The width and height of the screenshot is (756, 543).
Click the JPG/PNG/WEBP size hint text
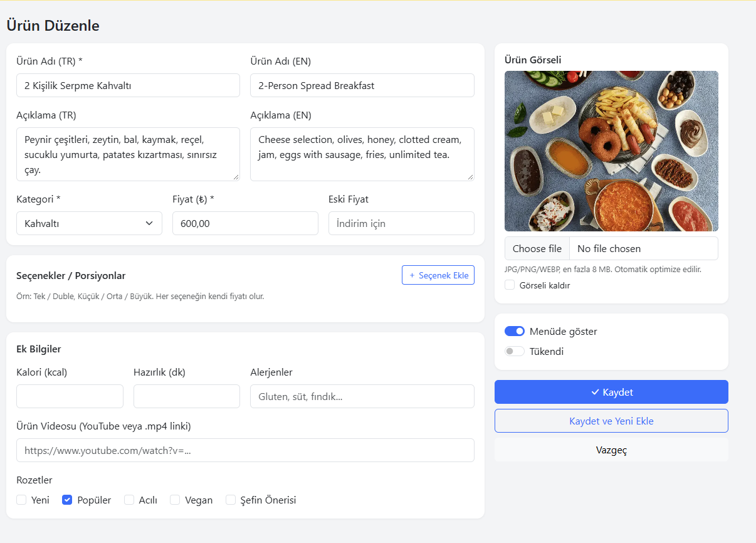click(602, 269)
